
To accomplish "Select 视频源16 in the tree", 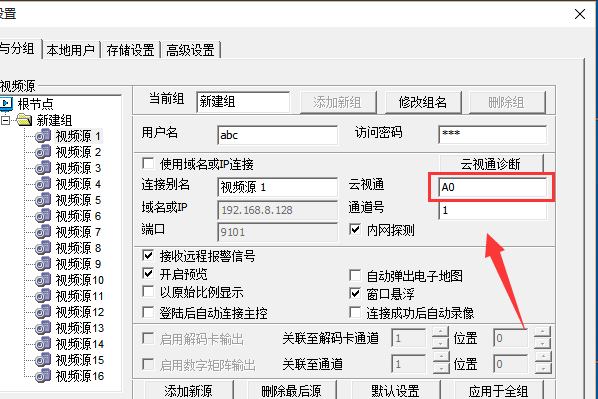I will pos(80,376).
